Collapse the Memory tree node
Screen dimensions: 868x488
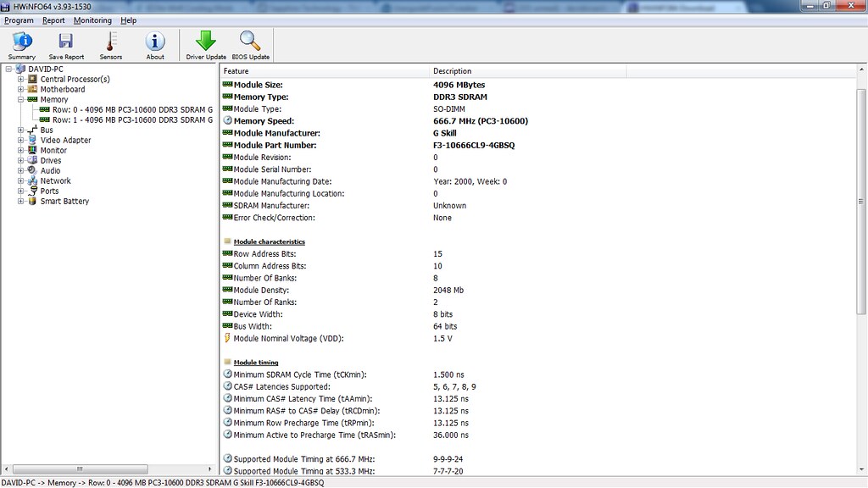tap(21, 100)
